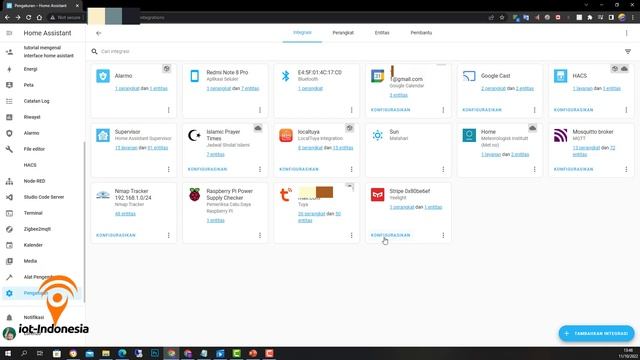Image resolution: width=640 pixels, height=360 pixels.
Task: Open Notifikasi bell in sidebar
Action: coord(9,317)
